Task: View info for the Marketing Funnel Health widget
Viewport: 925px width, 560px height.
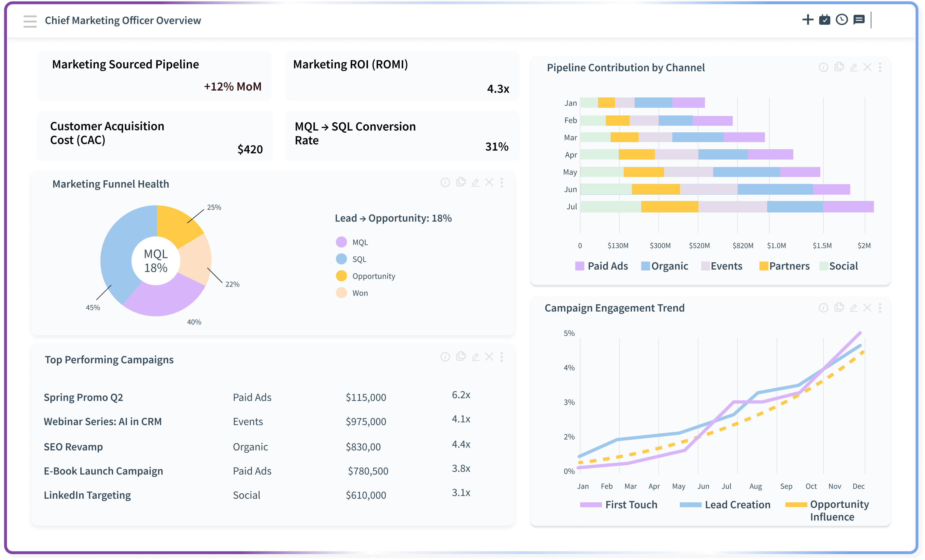Action: pyautogui.click(x=445, y=183)
